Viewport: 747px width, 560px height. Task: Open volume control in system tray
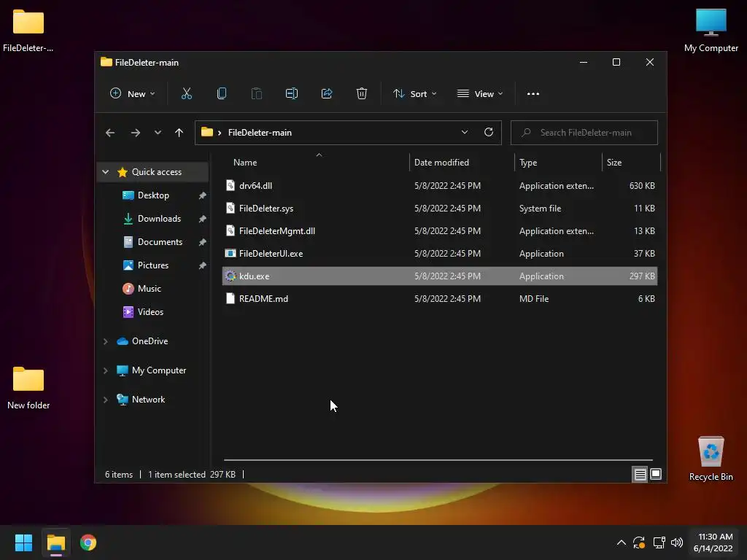point(676,542)
